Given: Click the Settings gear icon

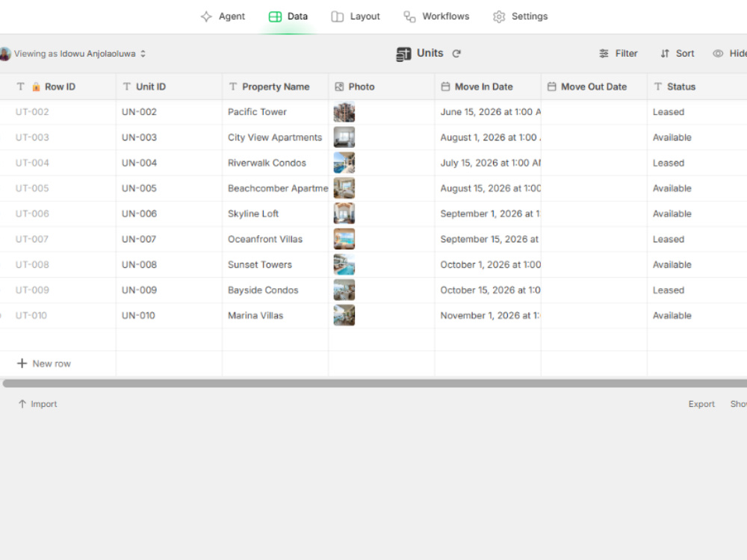Looking at the screenshot, I should coord(499,16).
